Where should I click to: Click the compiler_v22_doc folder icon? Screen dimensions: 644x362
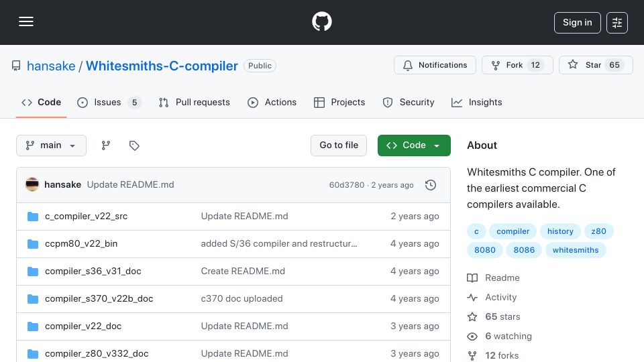pos(33,326)
